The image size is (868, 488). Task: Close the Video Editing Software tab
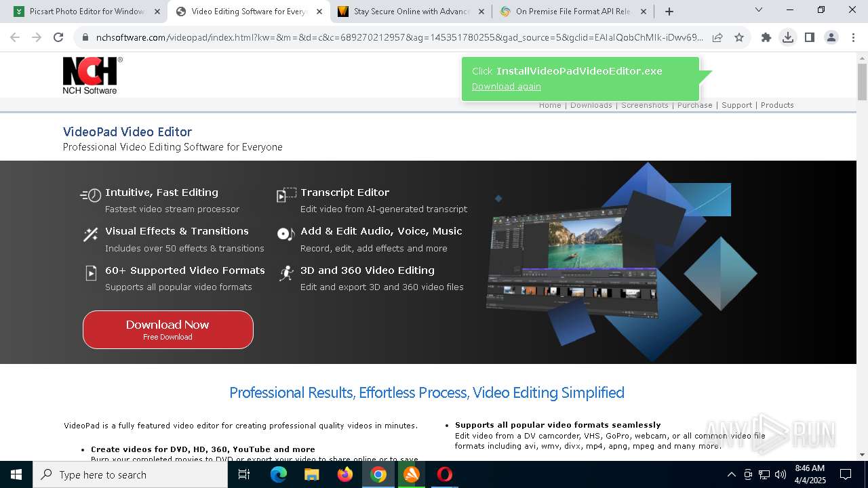click(319, 12)
